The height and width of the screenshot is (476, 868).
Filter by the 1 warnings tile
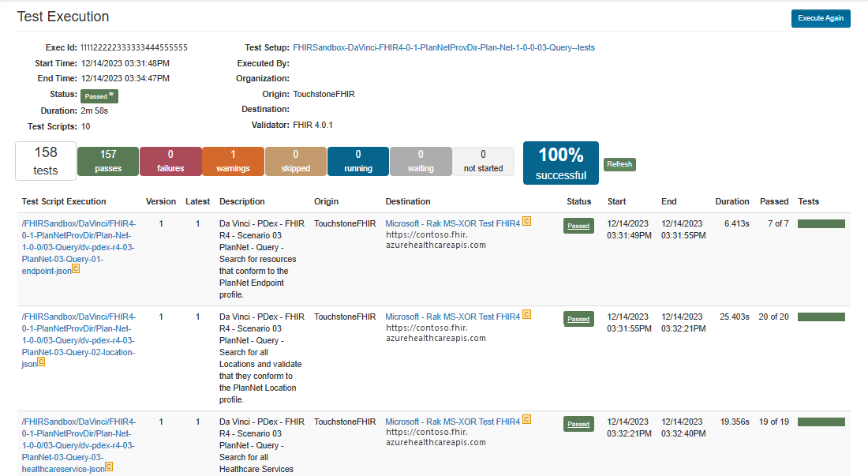(233, 161)
